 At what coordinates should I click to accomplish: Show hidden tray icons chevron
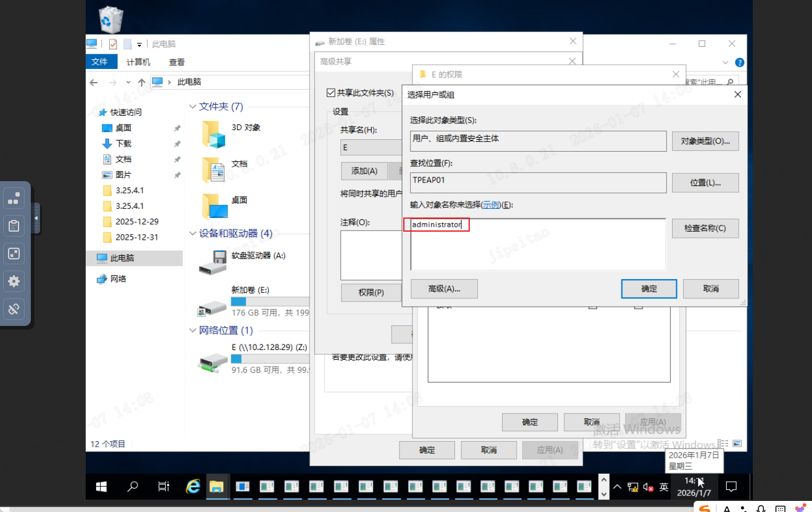tap(617, 487)
